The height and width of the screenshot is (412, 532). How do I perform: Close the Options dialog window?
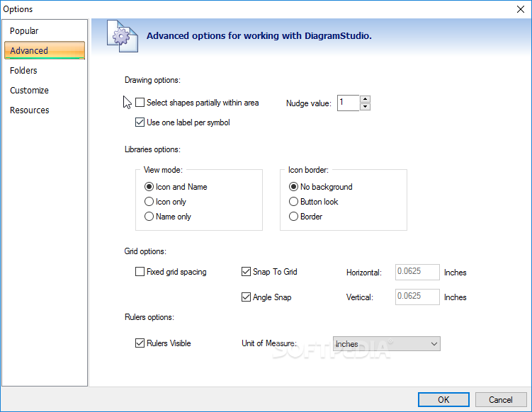point(521,9)
